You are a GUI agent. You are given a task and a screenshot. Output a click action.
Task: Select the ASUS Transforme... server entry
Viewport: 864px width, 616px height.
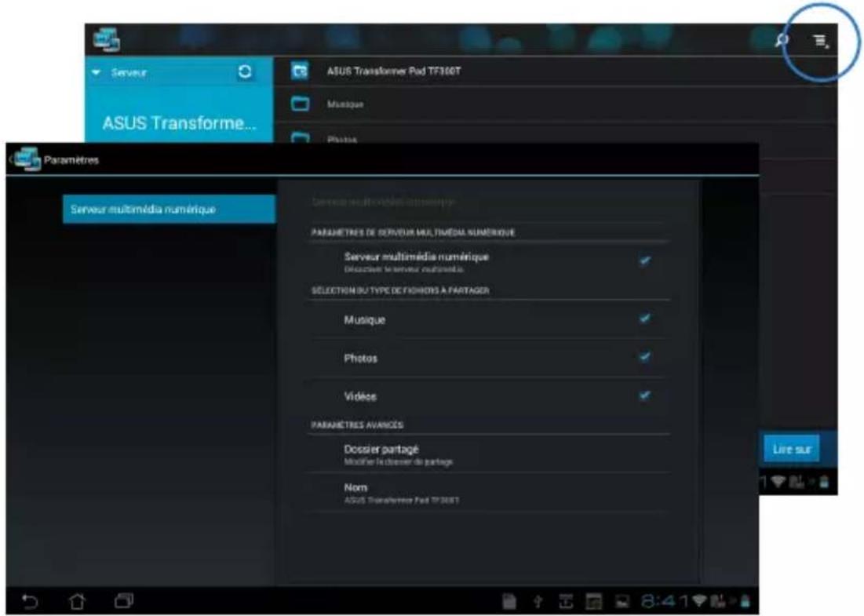pyautogui.click(x=179, y=122)
